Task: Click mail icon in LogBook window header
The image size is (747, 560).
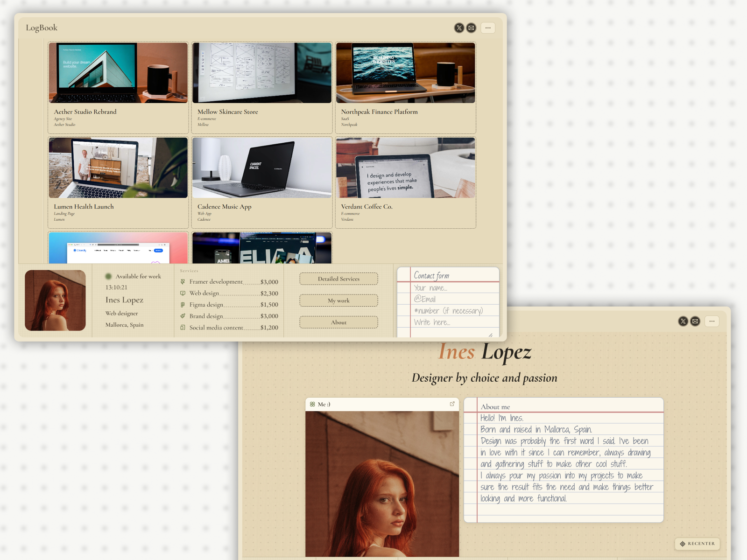Action: point(471,28)
